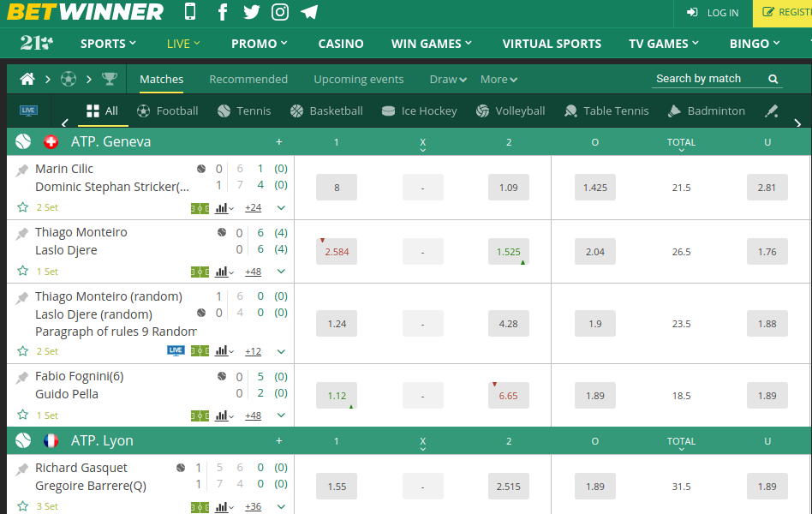Screen dimensions: 812x514
Task: Open field view icon for Fabio Fognini match
Action: point(200,416)
